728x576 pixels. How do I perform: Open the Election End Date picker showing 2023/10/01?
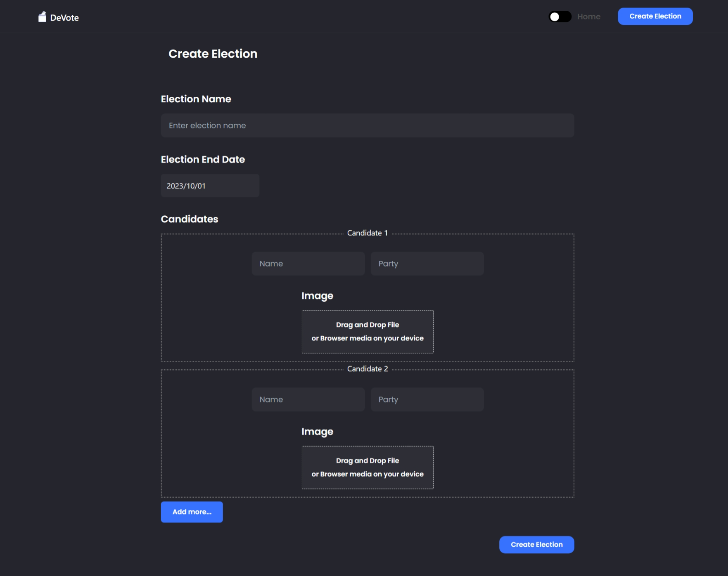[x=210, y=185]
